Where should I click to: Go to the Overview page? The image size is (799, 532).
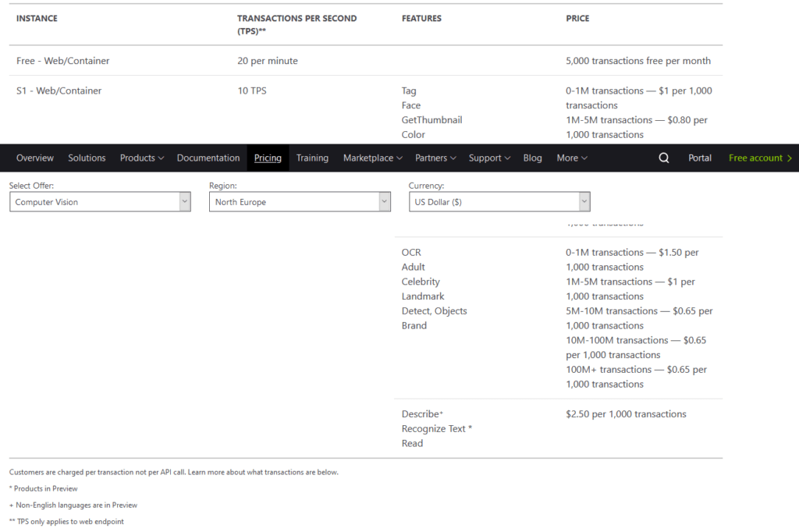click(35, 158)
